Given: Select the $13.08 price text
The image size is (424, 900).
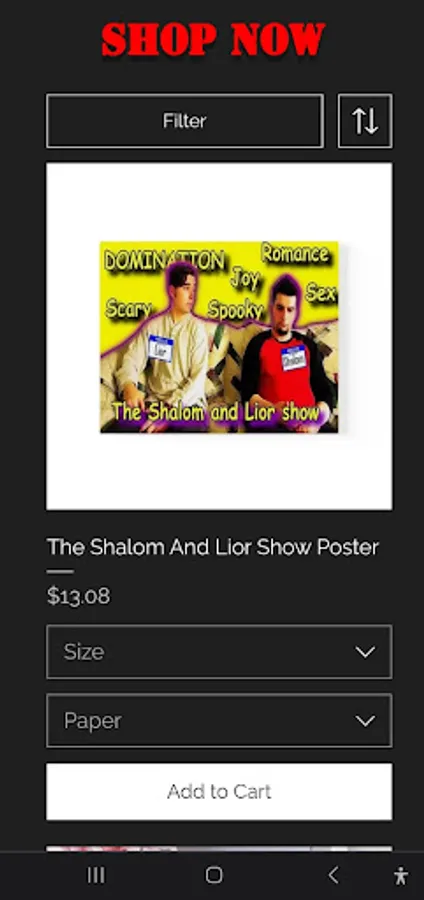Looking at the screenshot, I should (79, 596).
